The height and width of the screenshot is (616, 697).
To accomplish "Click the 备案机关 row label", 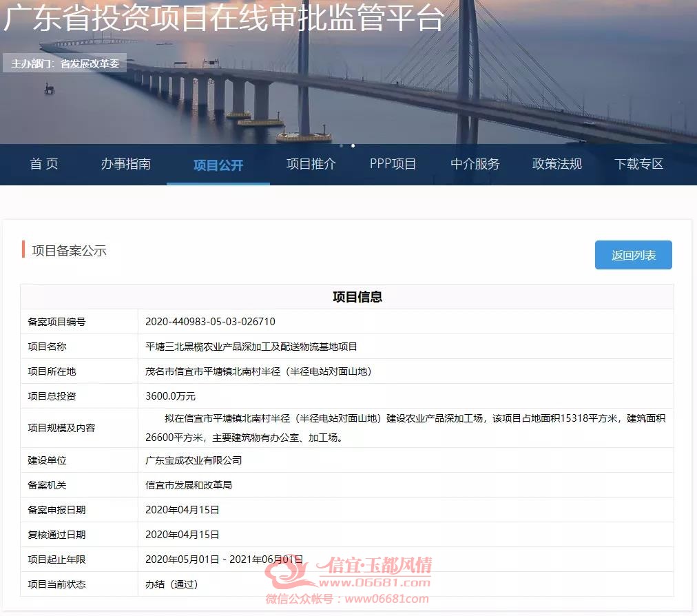I will [x=47, y=485].
